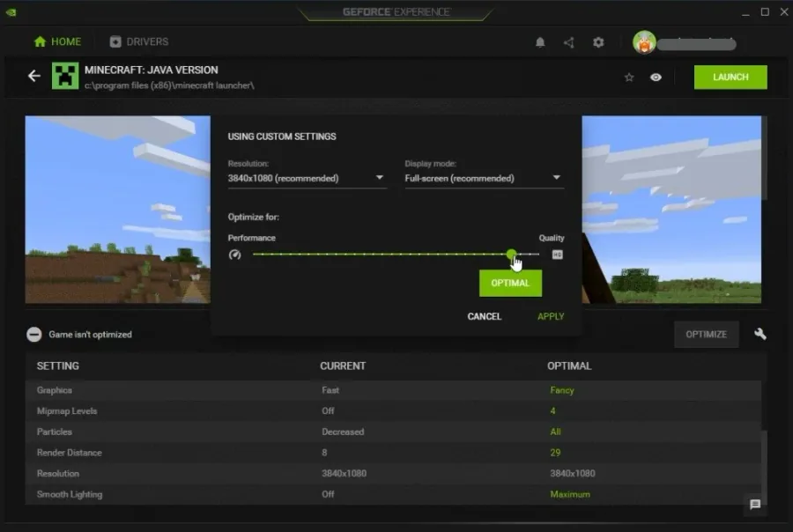Cancel the custom settings dialog
Screen dimensions: 793x532
(x=484, y=316)
